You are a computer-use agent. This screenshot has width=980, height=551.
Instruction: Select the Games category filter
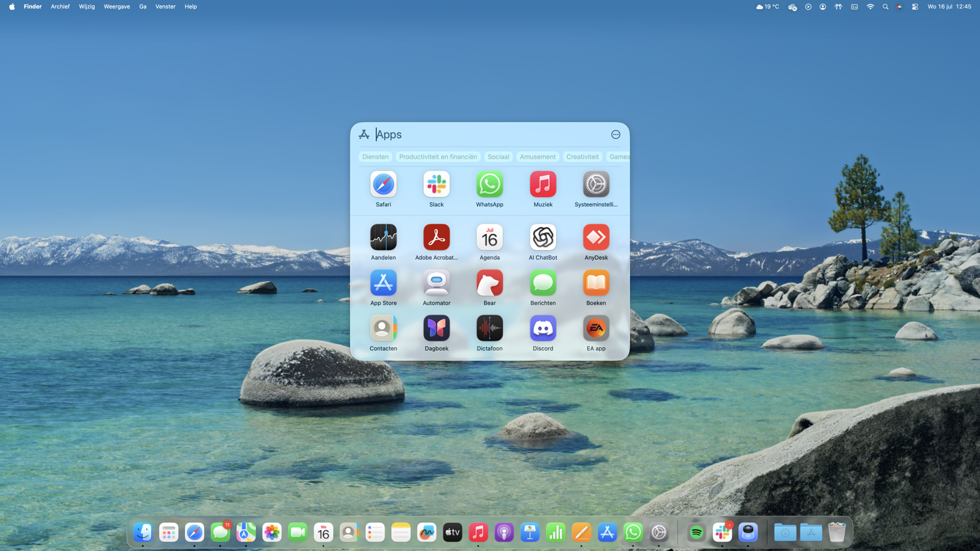(x=618, y=157)
